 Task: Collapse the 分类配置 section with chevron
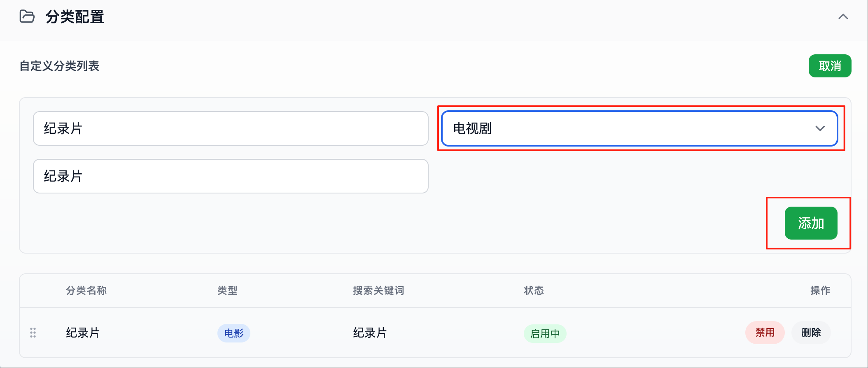[x=843, y=17]
